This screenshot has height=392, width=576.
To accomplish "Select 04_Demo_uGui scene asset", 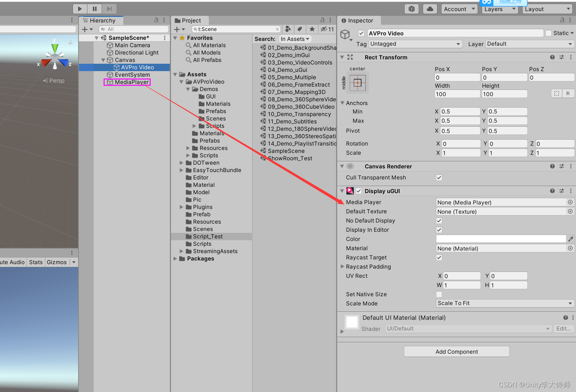I will click(287, 70).
